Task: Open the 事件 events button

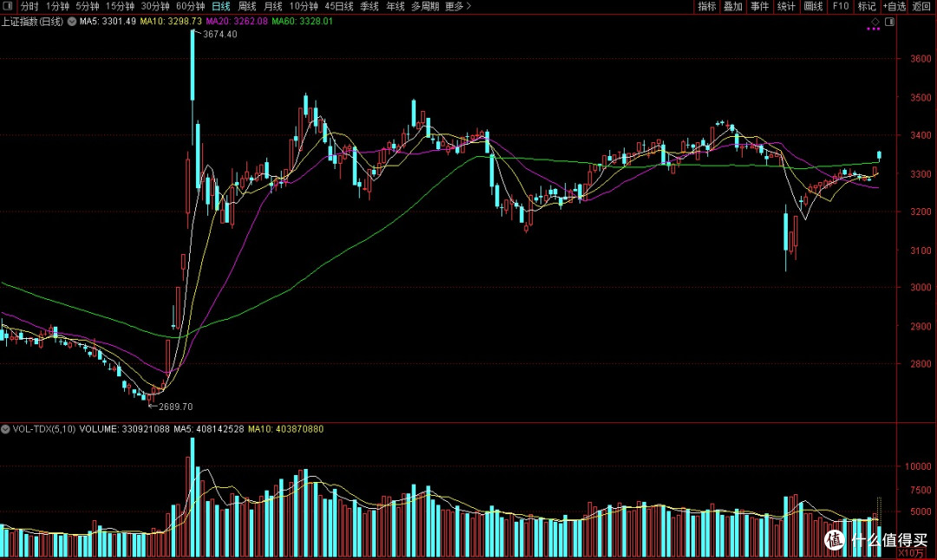Action: click(759, 6)
